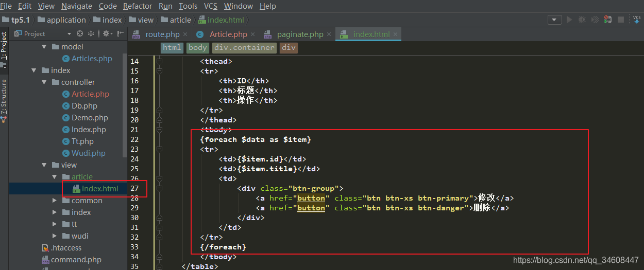Image resolution: width=644 pixels, height=270 pixels.
Task: Click the html file icon beside index.html in tree
Action: coord(76,189)
